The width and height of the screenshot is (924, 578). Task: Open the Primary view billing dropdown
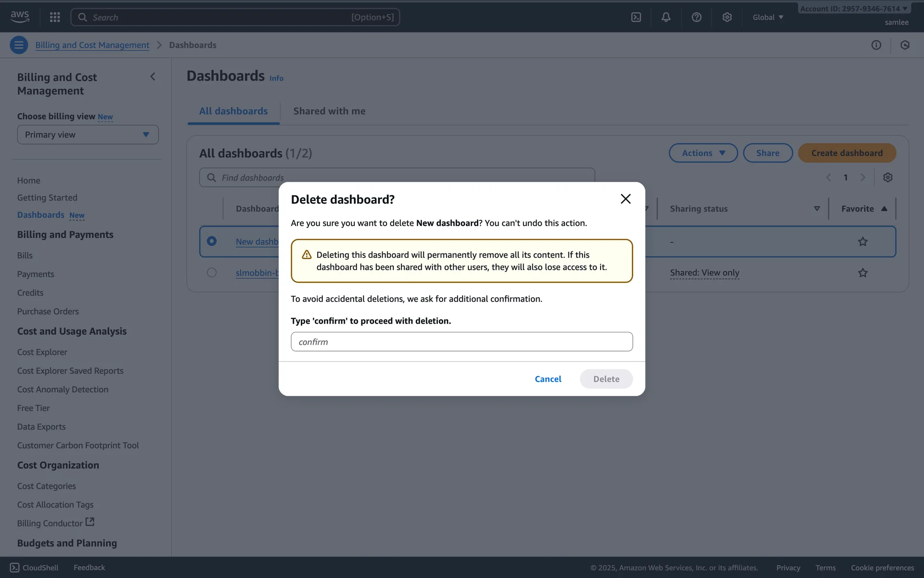pyautogui.click(x=88, y=135)
